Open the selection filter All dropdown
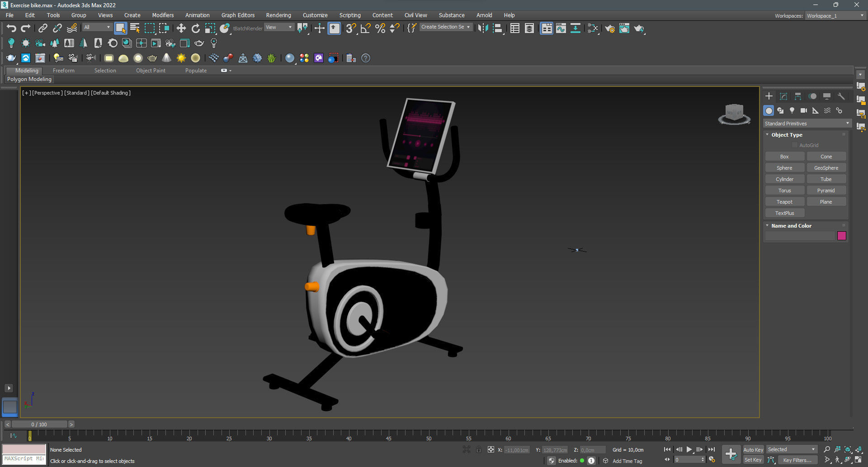 click(97, 27)
